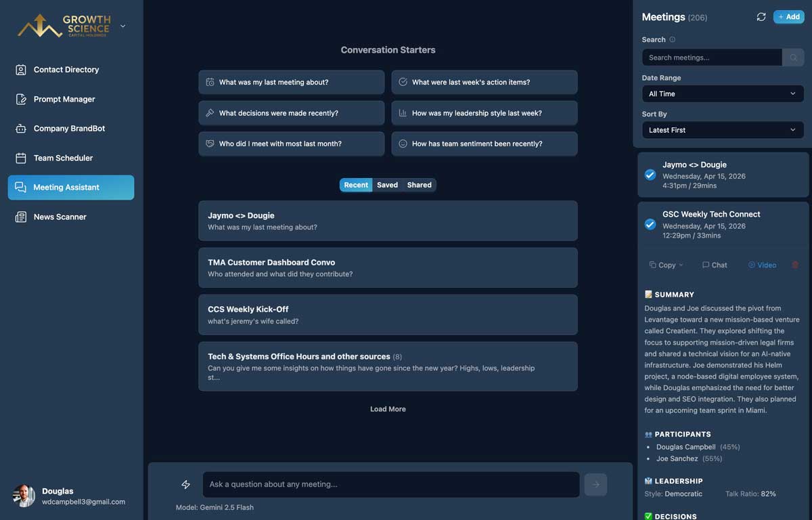Click Douglas profile avatar
The height and width of the screenshot is (520, 812).
click(24, 496)
